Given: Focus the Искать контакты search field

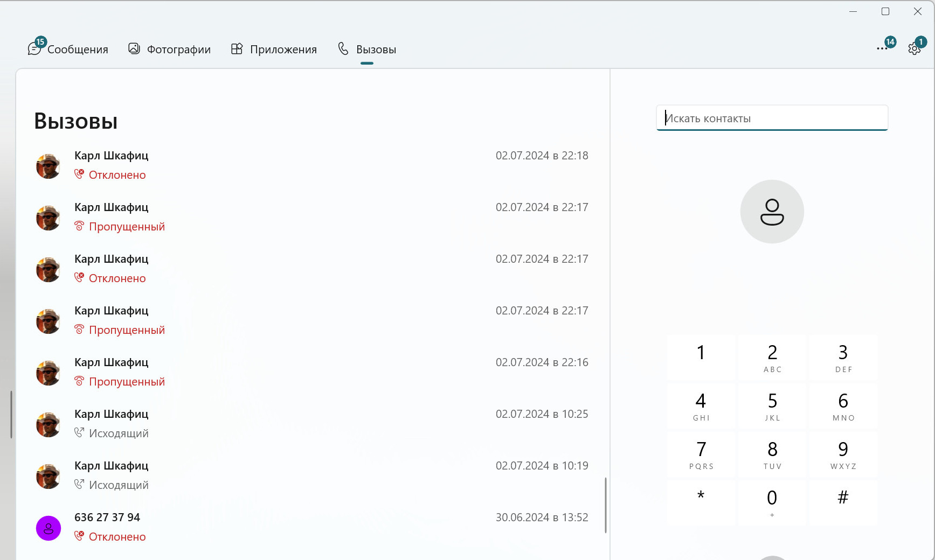Looking at the screenshot, I should [x=772, y=118].
